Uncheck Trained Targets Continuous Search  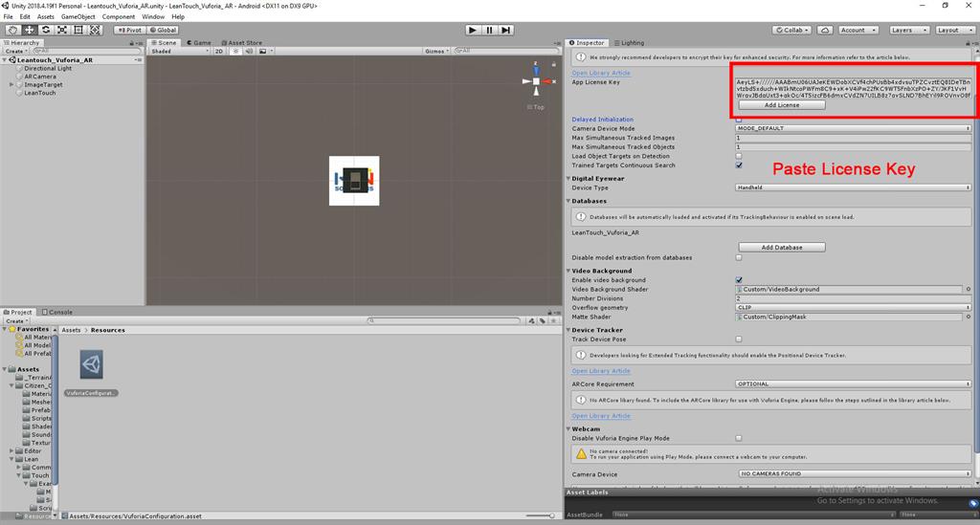coord(739,165)
